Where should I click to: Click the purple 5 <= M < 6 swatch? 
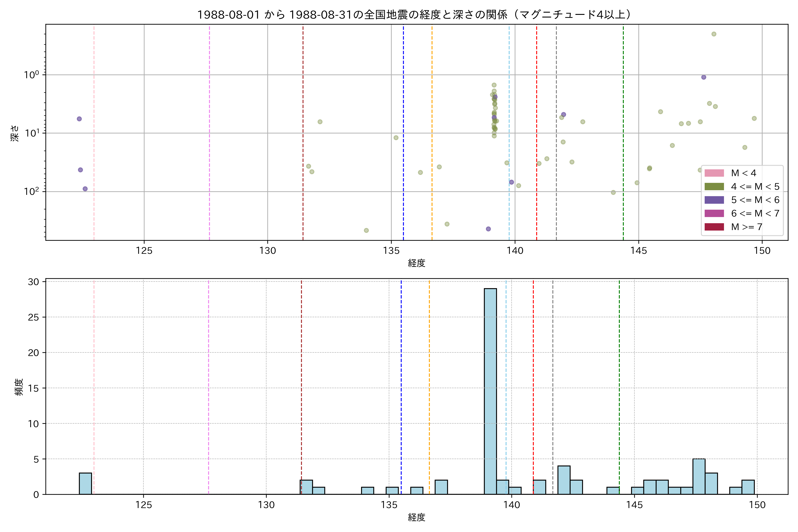click(714, 200)
